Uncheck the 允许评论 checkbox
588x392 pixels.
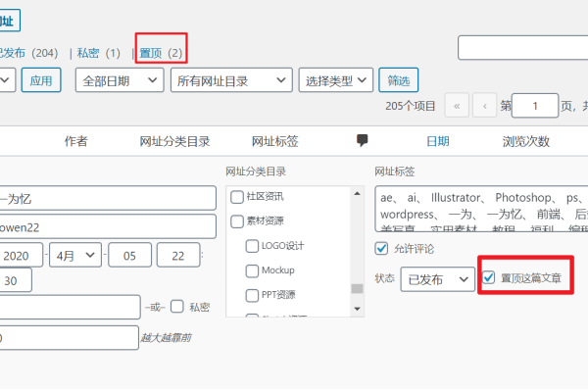(x=382, y=249)
